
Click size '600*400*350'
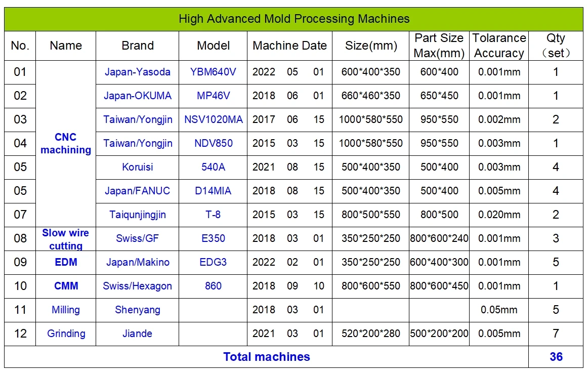pyautogui.click(x=371, y=72)
